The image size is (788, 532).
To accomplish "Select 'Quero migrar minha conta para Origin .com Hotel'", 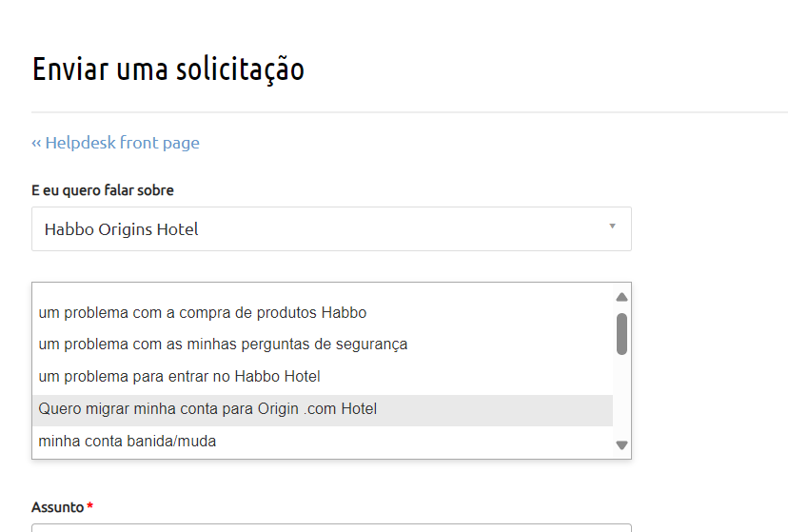I will (207, 409).
